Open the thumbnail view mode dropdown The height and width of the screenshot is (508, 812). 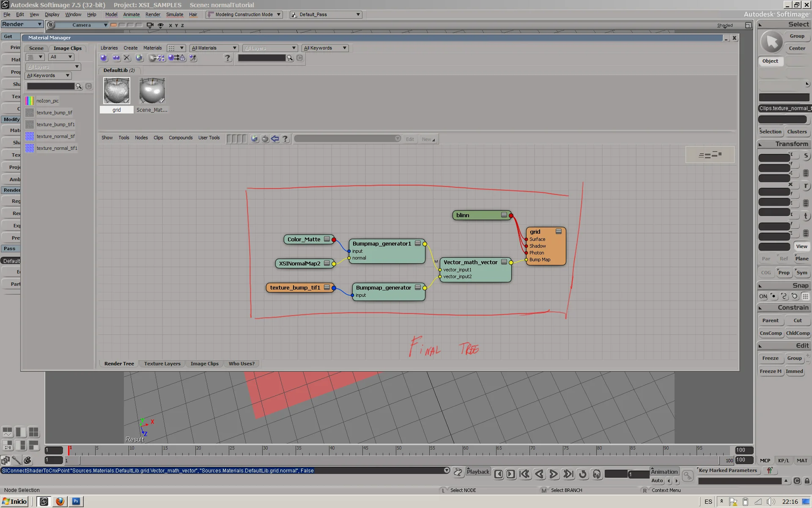176,48
